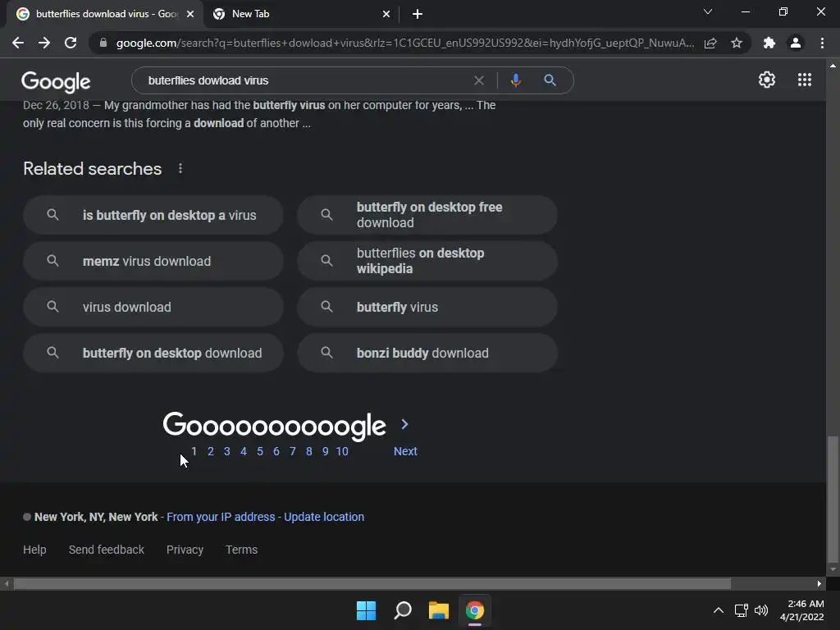This screenshot has width=840, height=630.
Task: Click the arrow next to Goooooooooogle
Action: pos(404,424)
